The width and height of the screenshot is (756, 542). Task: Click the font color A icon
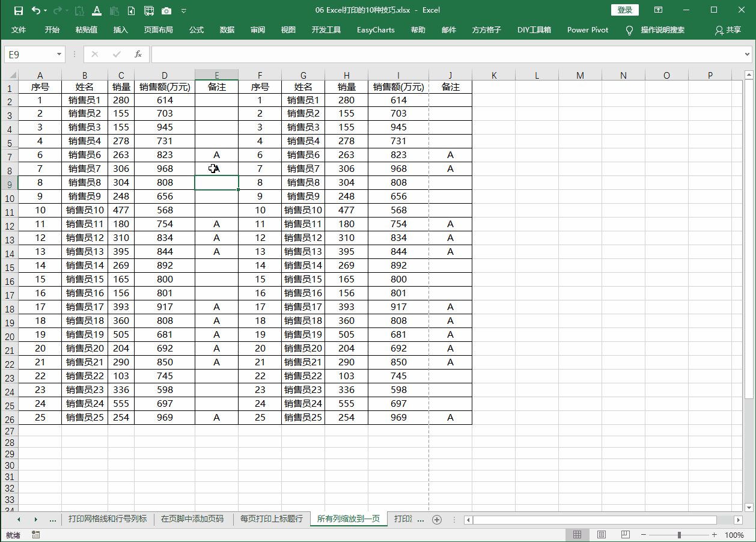(x=97, y=10)
